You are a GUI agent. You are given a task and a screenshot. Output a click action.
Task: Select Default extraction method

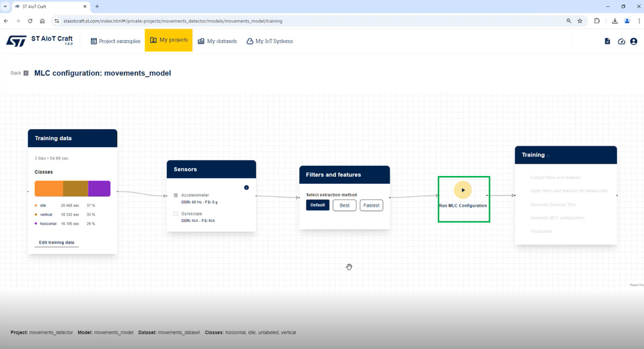(x=317, y=205)
